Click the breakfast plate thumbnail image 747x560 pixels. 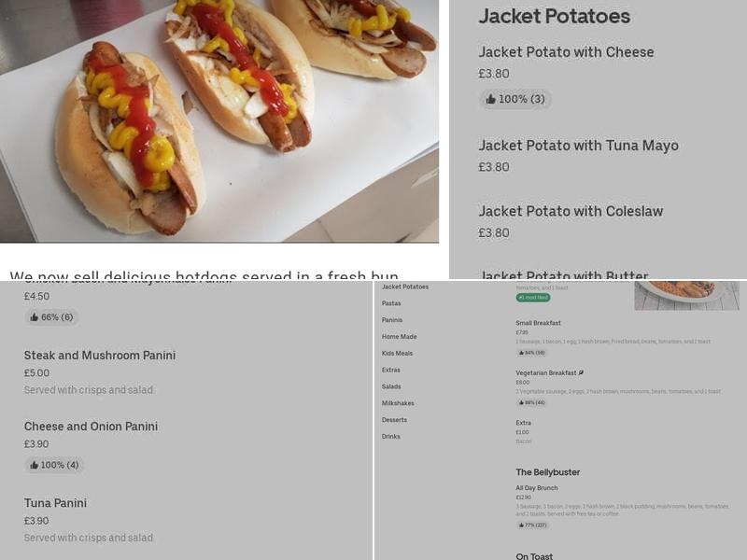click(686, 294)
